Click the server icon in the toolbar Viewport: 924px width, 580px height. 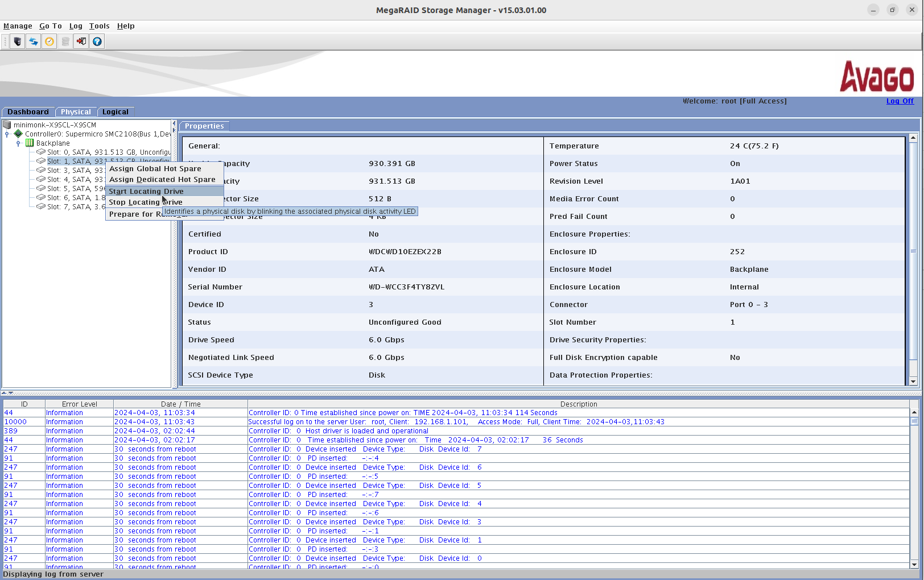[18, 42]
